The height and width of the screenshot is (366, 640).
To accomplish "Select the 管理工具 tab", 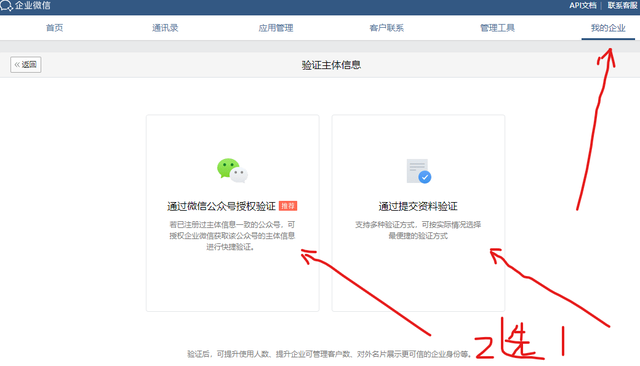I will [x=497, y=28].
